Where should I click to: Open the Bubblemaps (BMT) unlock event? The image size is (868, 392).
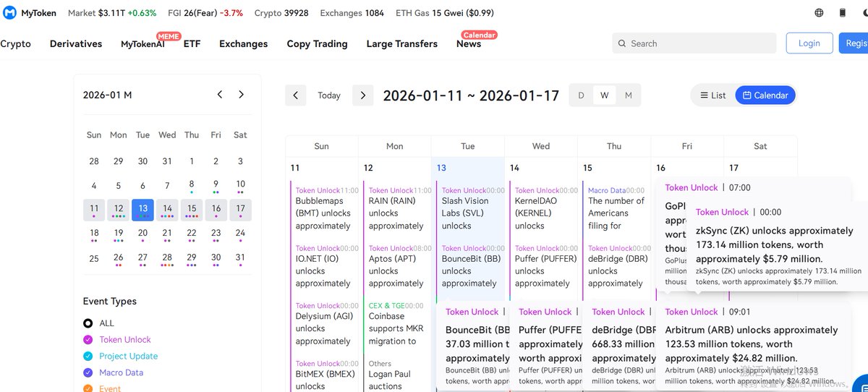click(x=323, y=208)
